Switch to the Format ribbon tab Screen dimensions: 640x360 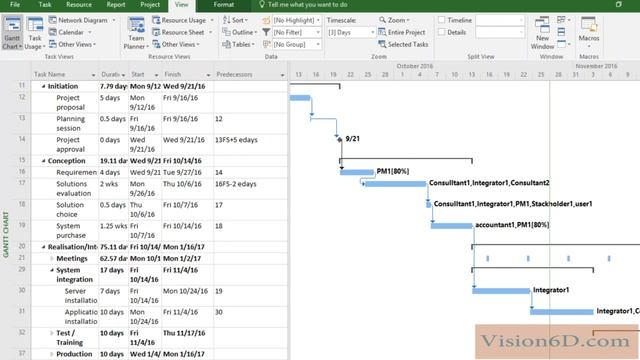click(224, 4)
